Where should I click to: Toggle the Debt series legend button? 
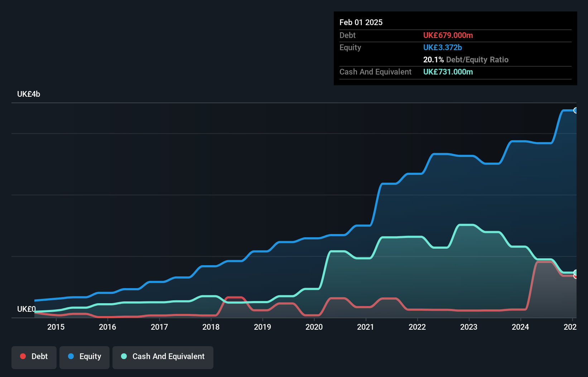tap(34, 357)
